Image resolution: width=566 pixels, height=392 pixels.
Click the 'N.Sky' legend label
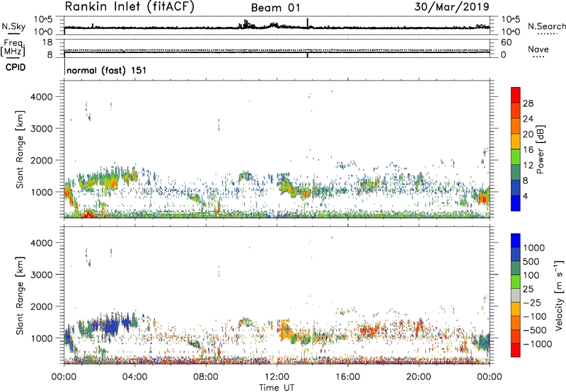point(13,26)
